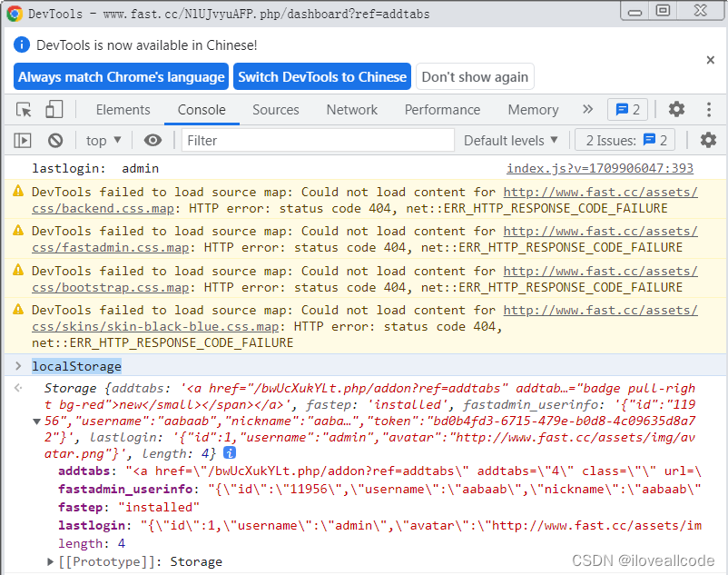728x575 pixels.
Task: Click warning icon on bootstrap.css.map message
Action: tap(18, 270)
